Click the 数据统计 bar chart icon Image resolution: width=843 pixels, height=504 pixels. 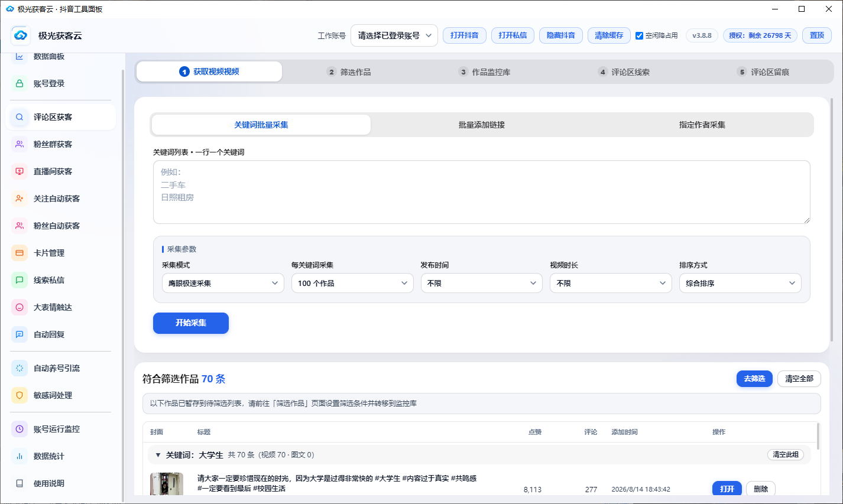pos(20,456)
